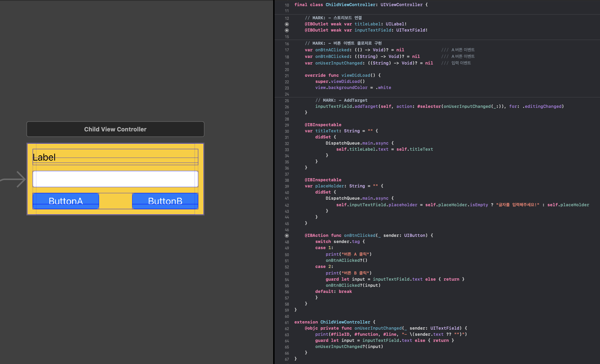
Task: Click the titleText property name
Action: tap(327, 131)
